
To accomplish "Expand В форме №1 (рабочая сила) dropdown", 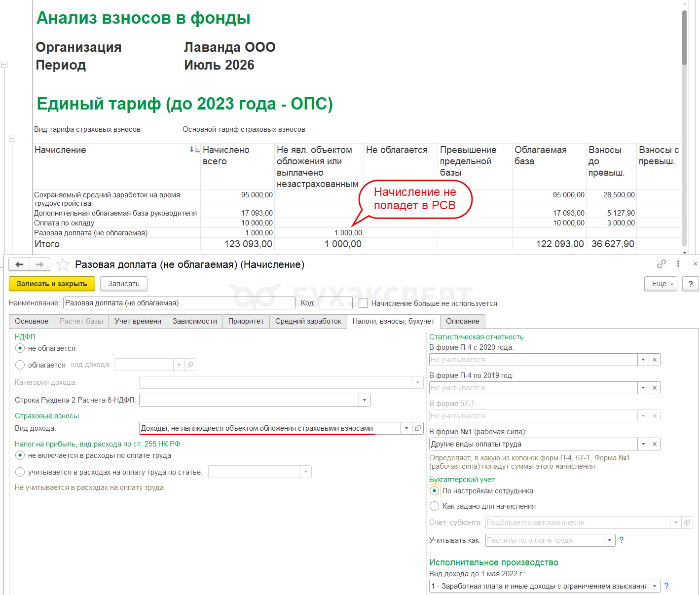I will tap(643, 444).
